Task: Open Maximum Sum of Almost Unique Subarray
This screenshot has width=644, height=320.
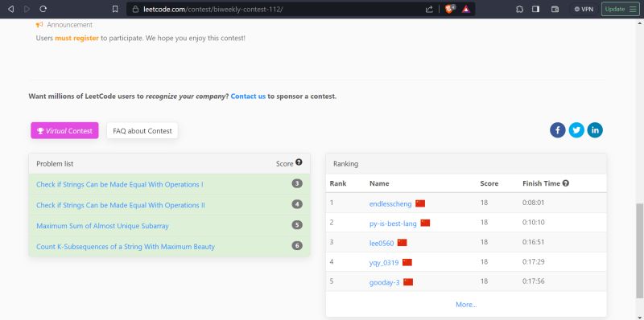Action: (103, 226)
